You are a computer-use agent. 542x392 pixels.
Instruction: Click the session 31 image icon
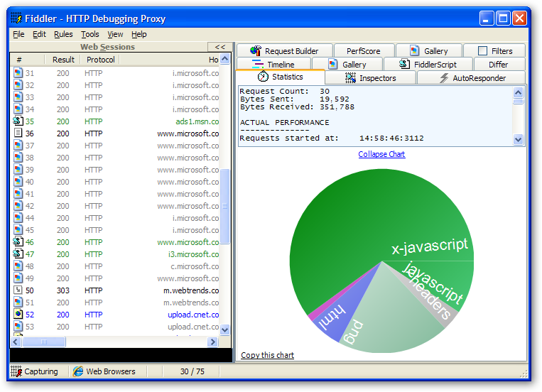coord(18,73)
